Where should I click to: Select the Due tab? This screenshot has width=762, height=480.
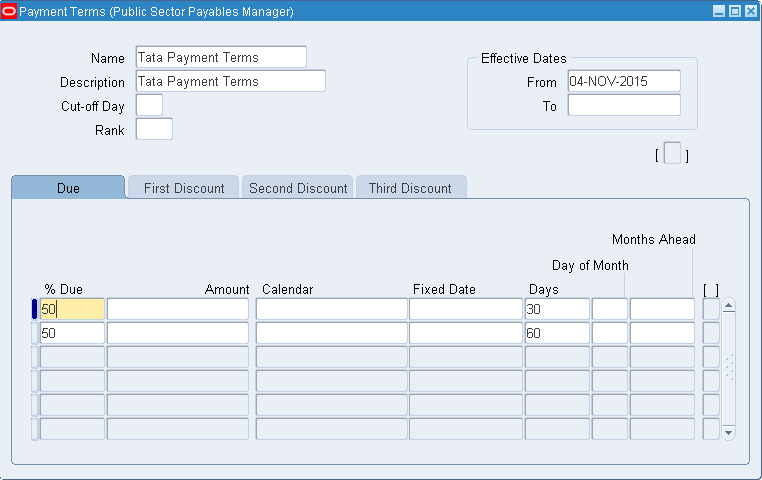point(68,188)
